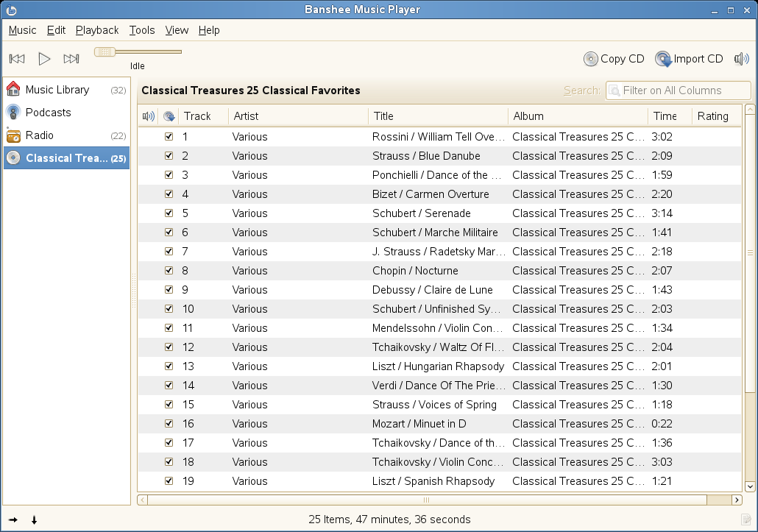Screen dimensions: 758x532
Task: Uncheck track 16 Mozart Minuet in D
Action: tap(169, 423)
